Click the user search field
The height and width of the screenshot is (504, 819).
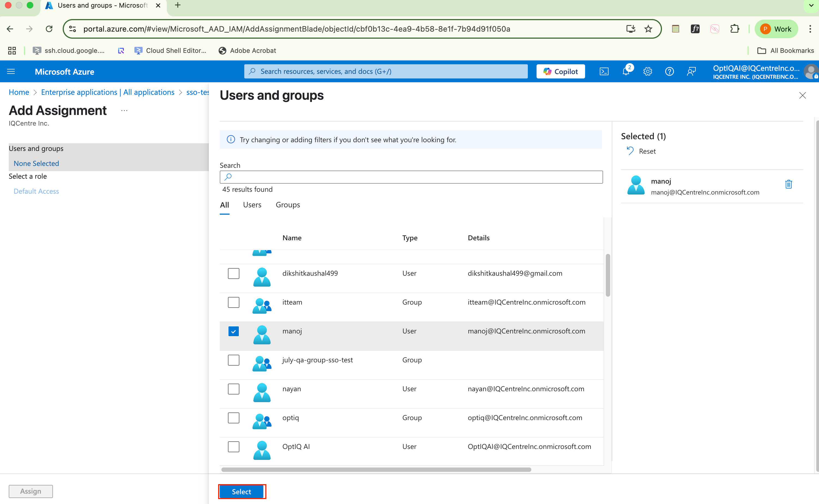tap(411, 177)
